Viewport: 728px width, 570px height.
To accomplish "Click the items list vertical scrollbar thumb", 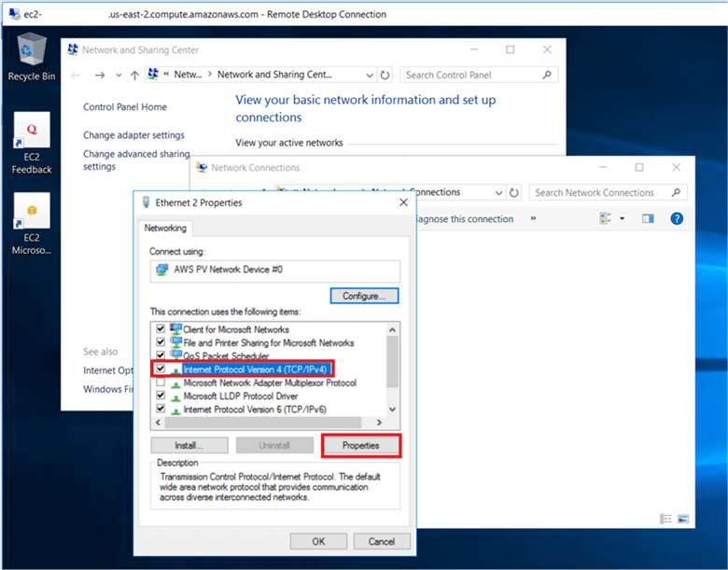I will (392, 362).
